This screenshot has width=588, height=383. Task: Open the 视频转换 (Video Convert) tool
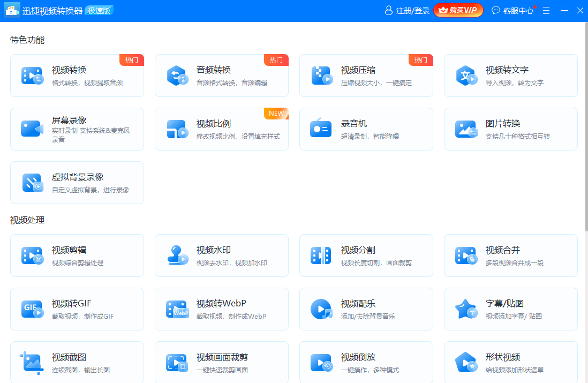[77, 75]
